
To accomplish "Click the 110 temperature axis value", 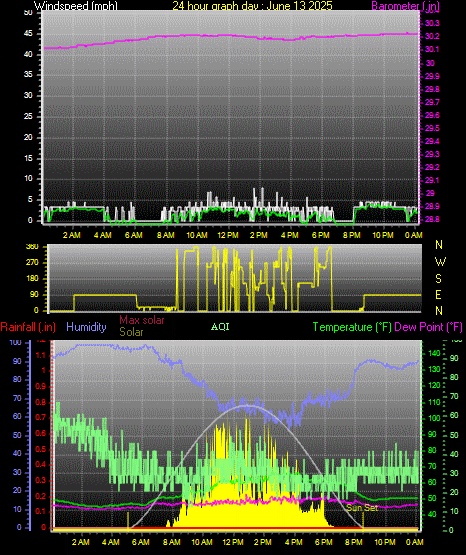I will (x=434, y=402).
